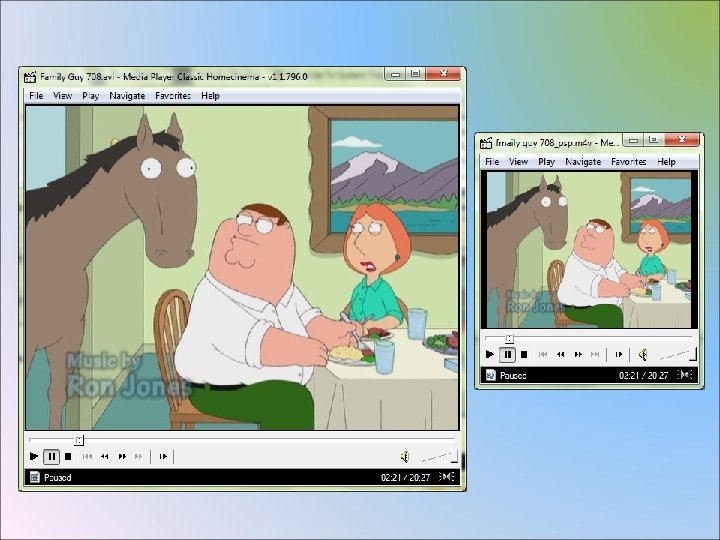Screen dimensions: 720x540
Task: Mute audio in the large player window
Action: [405, 456]
